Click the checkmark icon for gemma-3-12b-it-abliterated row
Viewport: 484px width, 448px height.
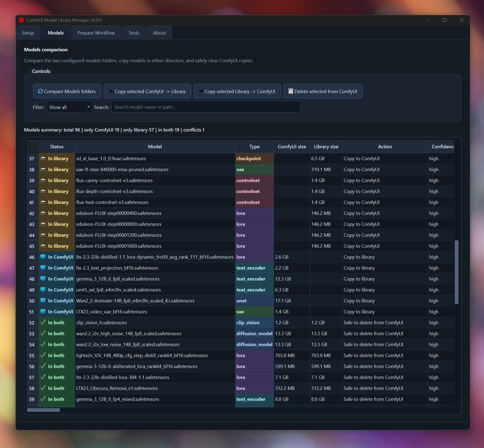[43, 366]
